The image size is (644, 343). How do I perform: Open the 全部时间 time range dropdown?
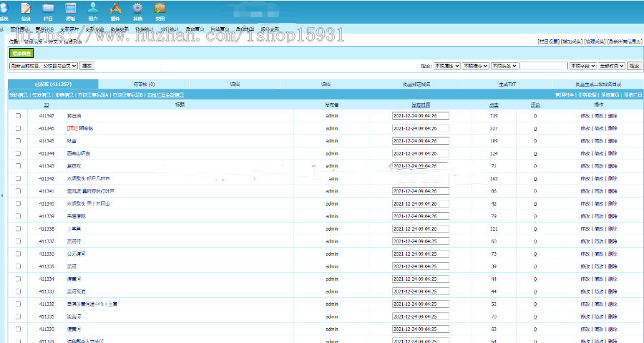pyautogui.click(x=612, y=66)
